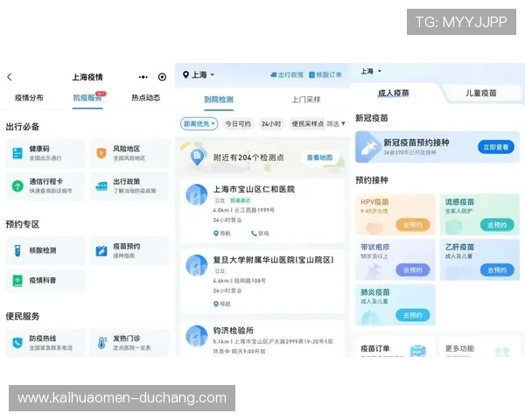This screenshot has width=525, height=420.
Task: Click 去预约 for 乙肝疫苗
Action: (x=497, y=270)
